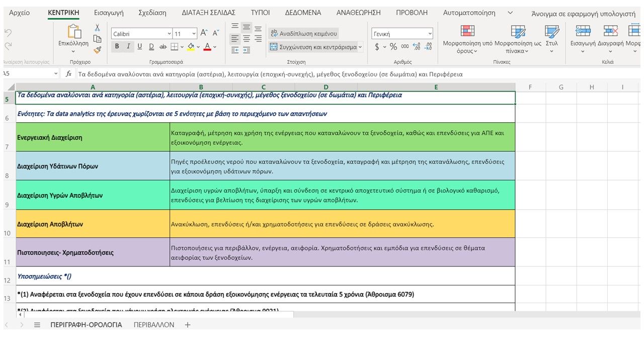This screenshot has width=644, height=362.
Task: Select the ΠΕΡΙΒΑΛΛΟΝ sheet tab
Action: pos(154,325)
